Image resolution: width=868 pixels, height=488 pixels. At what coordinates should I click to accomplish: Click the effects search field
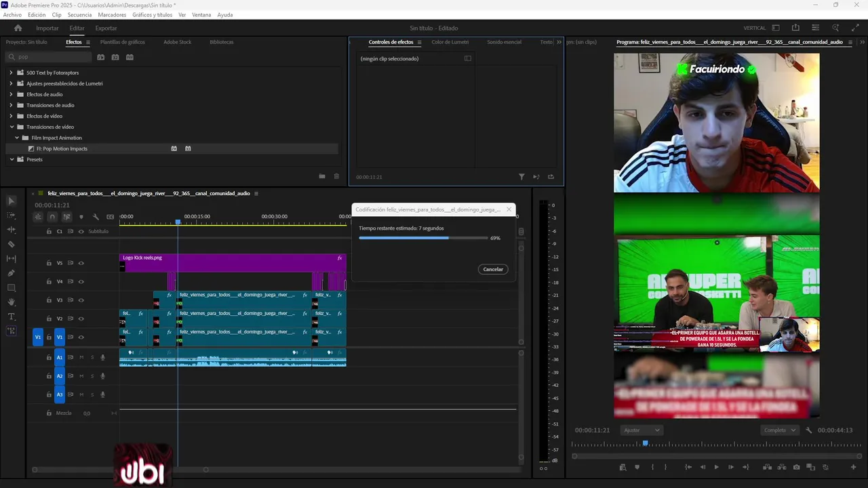[48, 57]
